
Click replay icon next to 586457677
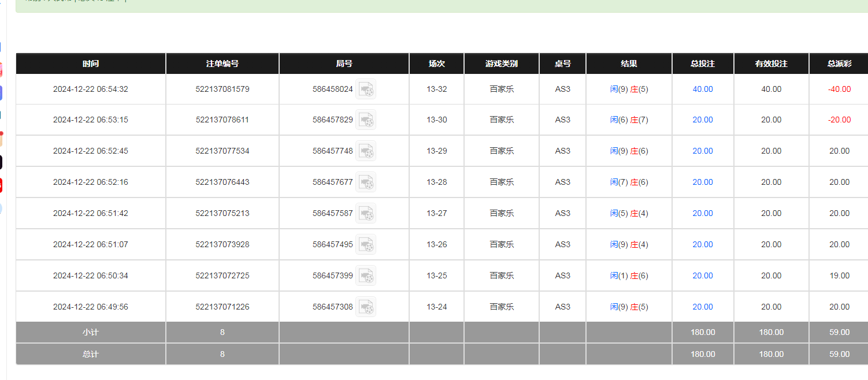tap(366, 182)
